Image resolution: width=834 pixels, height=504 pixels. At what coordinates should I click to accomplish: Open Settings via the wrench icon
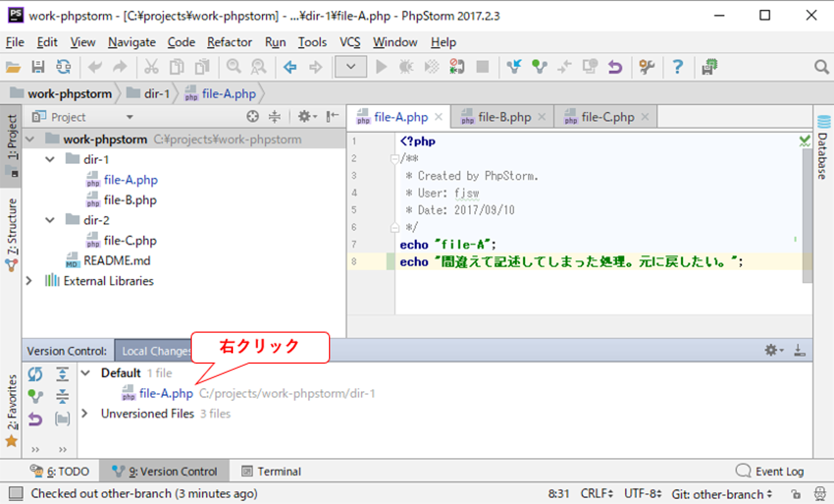646,67
